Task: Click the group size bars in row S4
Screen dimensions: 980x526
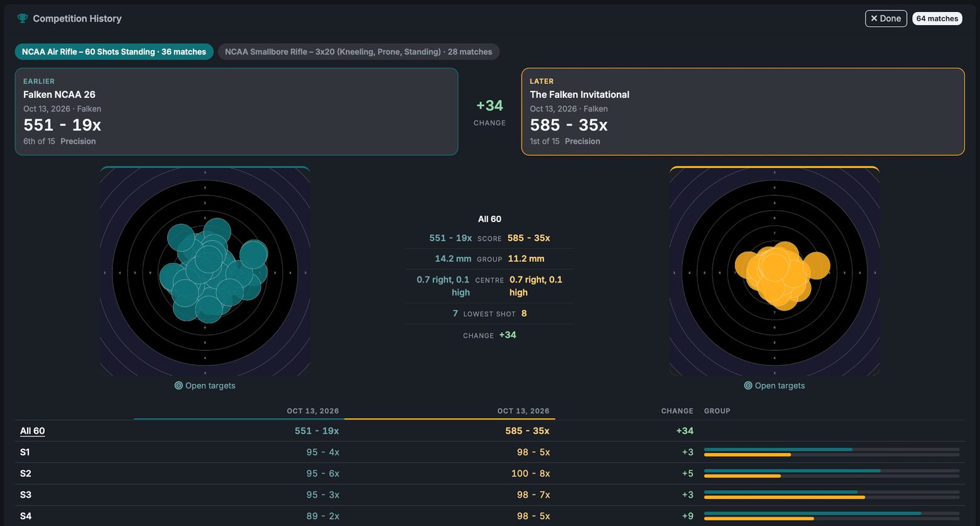Action: click(832, 516)
